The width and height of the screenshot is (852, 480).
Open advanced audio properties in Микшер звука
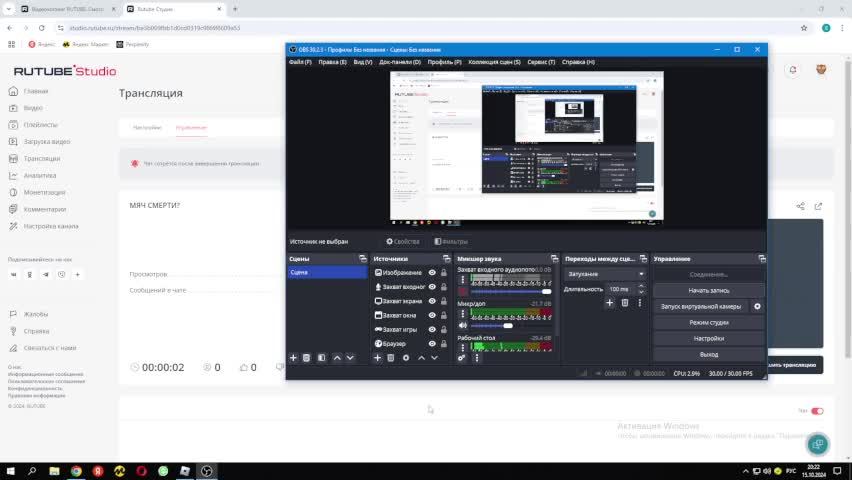(461, 358)
